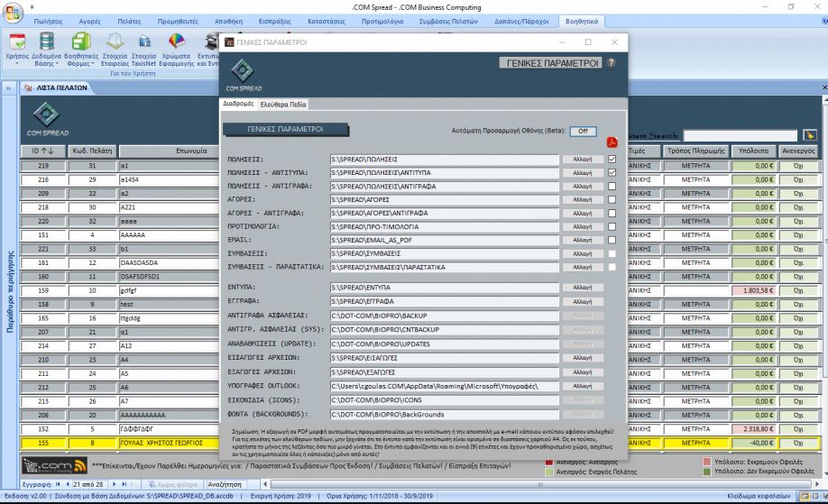Click the ΠΡΟΤΙΜΟΛΟΓΙΑ path field
Viewport: 828px width, 504px height.
point(444,227)
